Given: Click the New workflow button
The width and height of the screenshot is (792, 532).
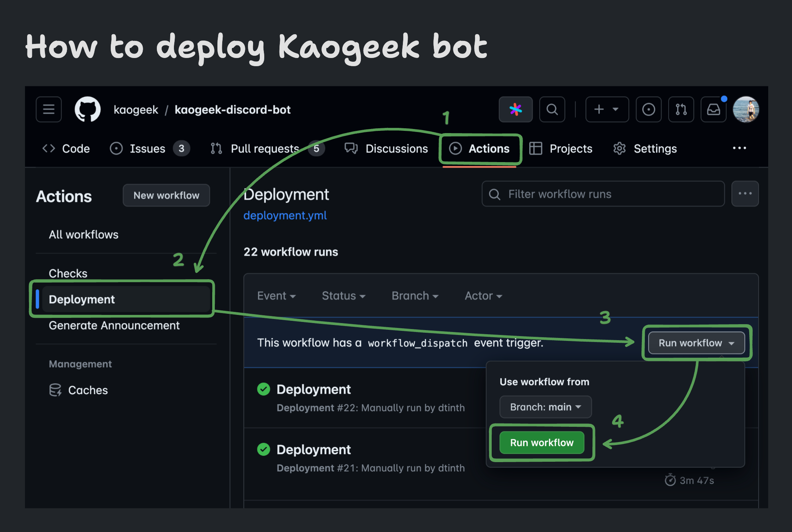Looking at the screenshot, I should tap(166, 195).
